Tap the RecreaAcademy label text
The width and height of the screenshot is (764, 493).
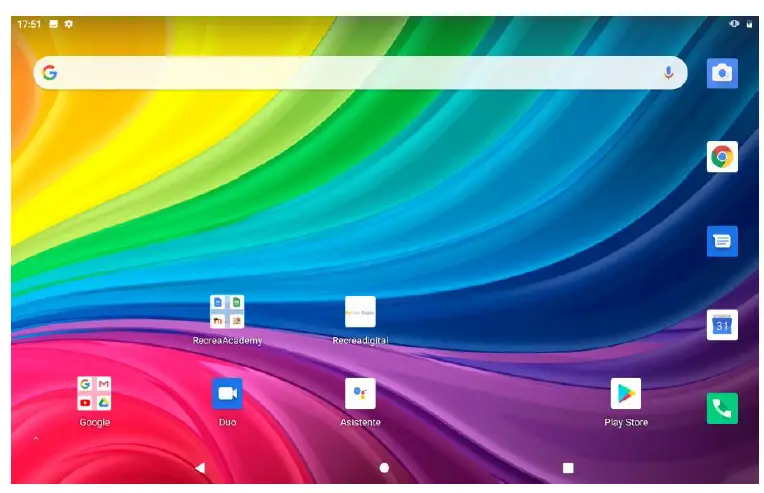[x=227, y=341]
